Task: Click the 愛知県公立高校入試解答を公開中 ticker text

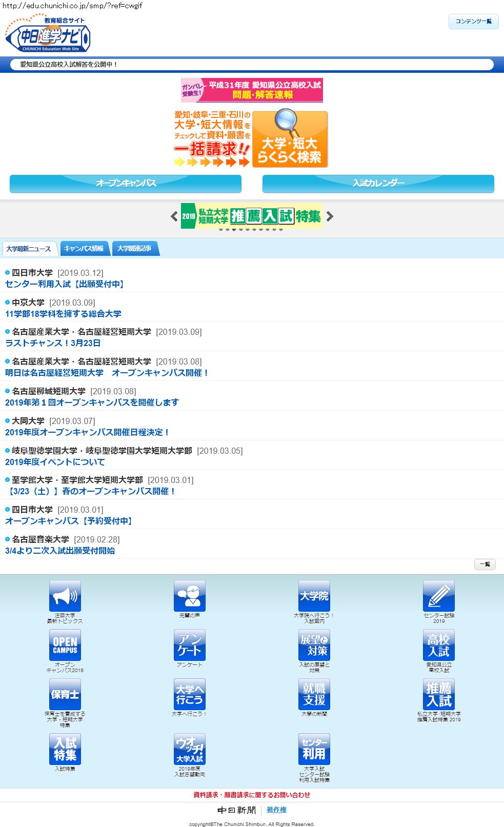Action: [69, 65]
